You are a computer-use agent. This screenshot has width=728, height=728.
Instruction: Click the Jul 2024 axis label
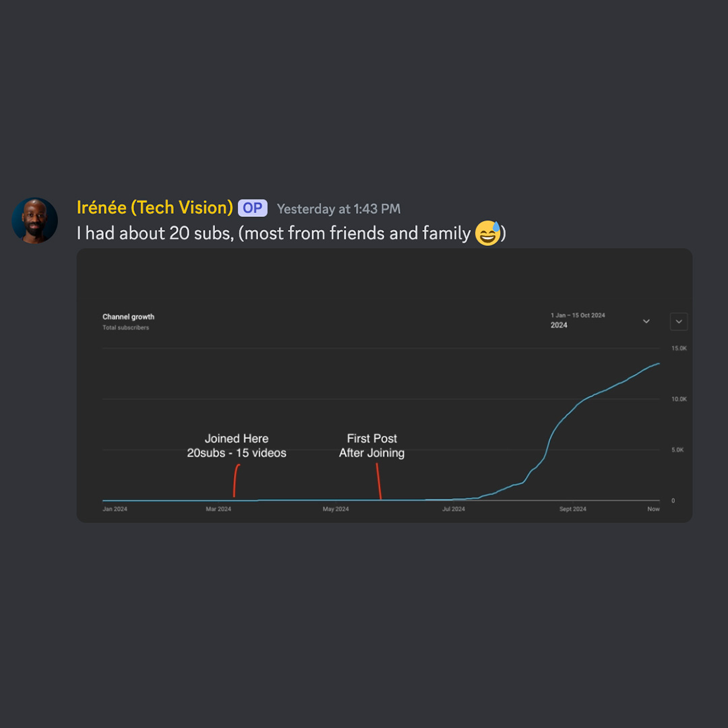click(x=453, y=509)
